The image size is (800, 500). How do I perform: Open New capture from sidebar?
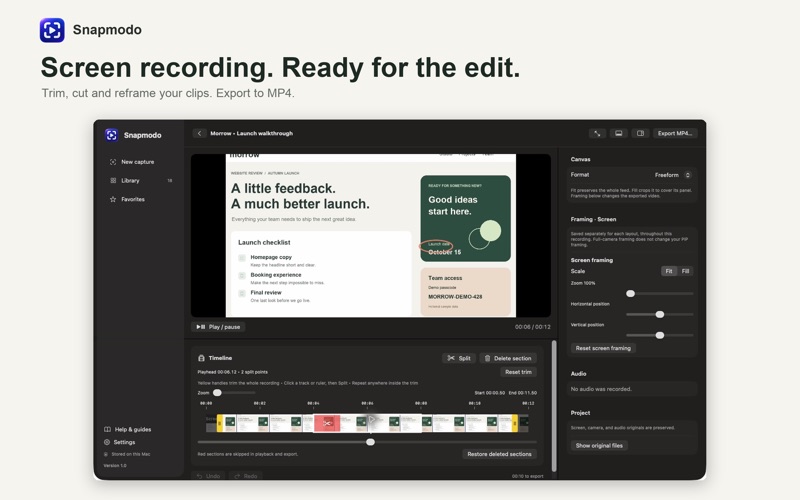pyautogui.click(x=137, y=162)
